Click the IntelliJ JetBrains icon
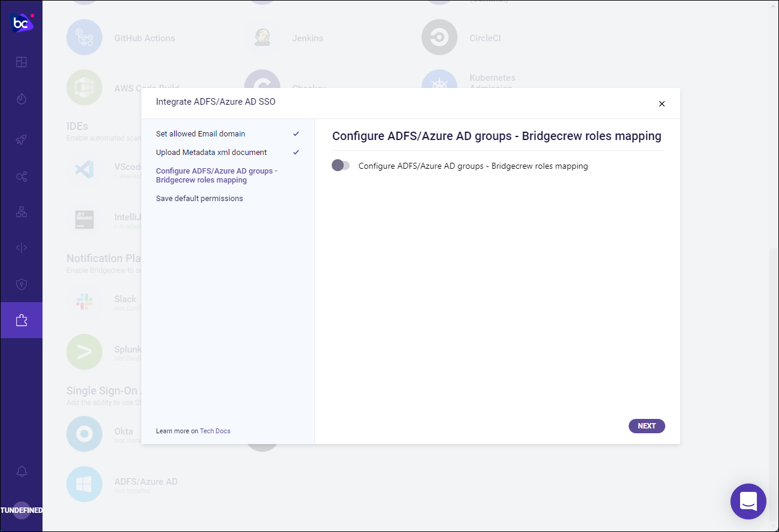Screen dimensions: 779x532 point(84,220)
